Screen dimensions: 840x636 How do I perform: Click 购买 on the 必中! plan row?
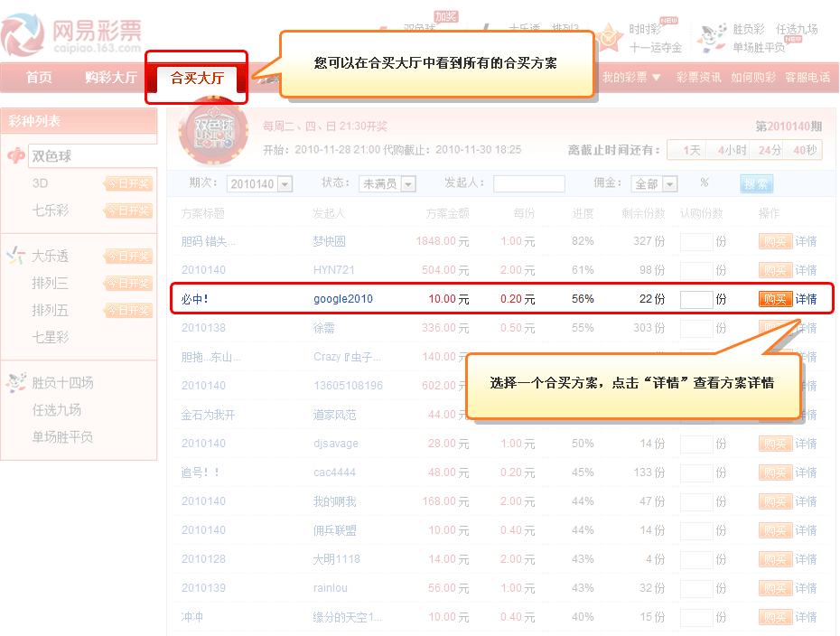click(775, 298)
